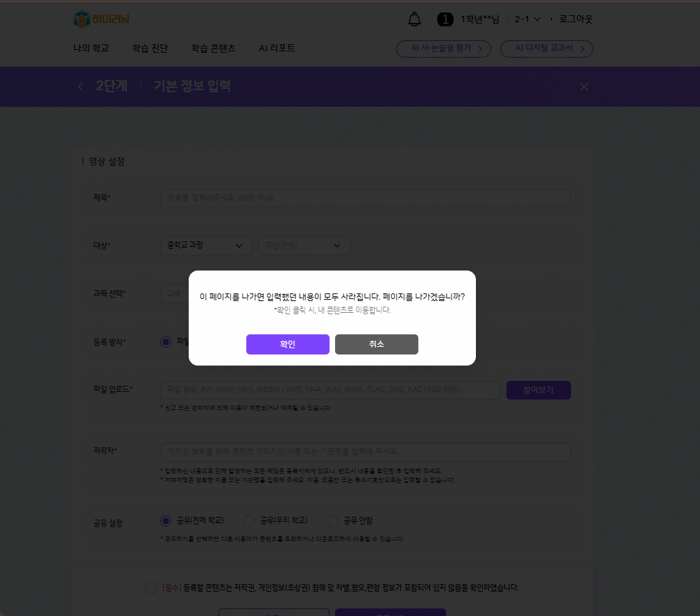Viewport: 700px width, 616px height.
Task: Select the 공유(우리 학교) radio option
Action: tap(249, 520)
